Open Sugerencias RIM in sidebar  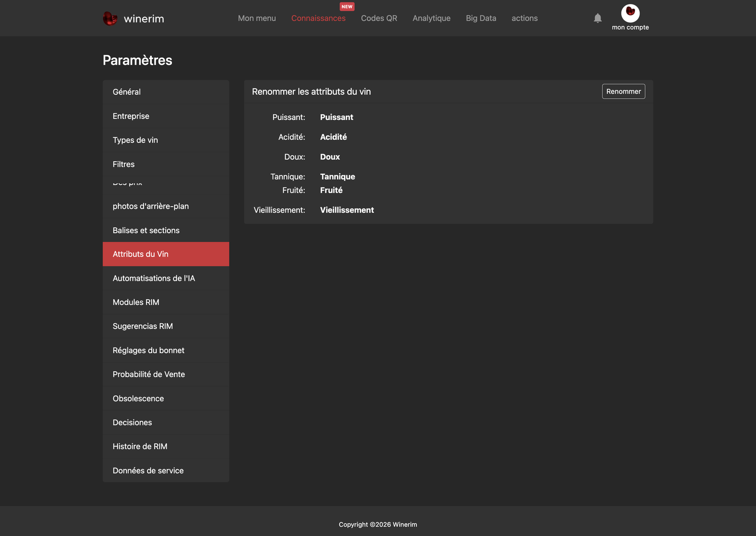(166, 326)
